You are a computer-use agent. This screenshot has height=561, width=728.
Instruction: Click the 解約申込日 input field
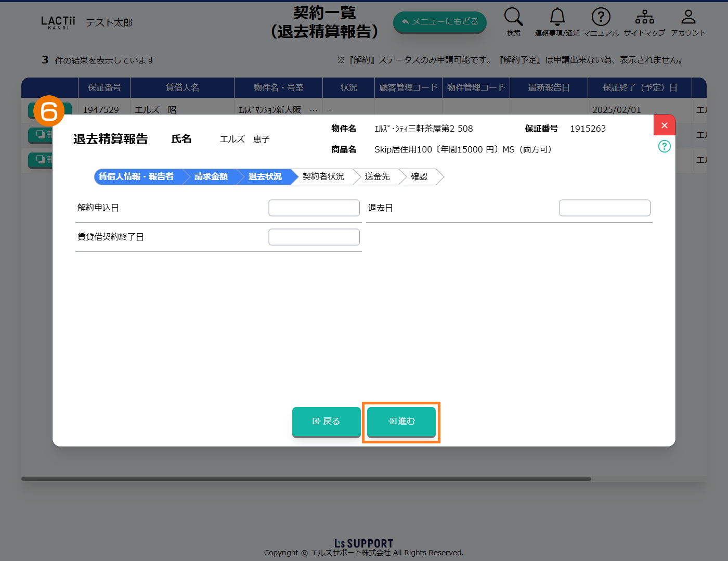314,208
